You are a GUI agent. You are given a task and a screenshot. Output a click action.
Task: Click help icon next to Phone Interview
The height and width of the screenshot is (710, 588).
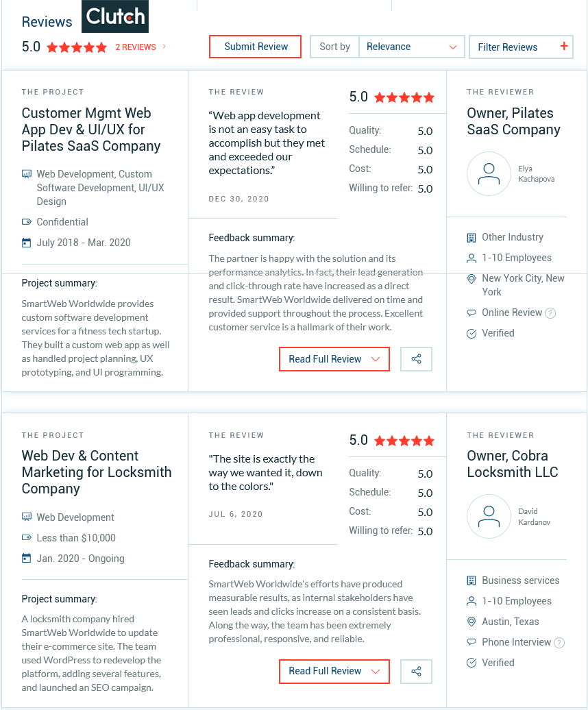(x=559, y=643)
